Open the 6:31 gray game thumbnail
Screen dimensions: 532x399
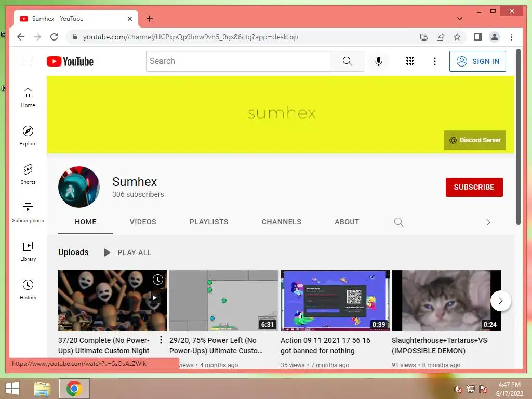pyautogui.click(x=223, y=301)
